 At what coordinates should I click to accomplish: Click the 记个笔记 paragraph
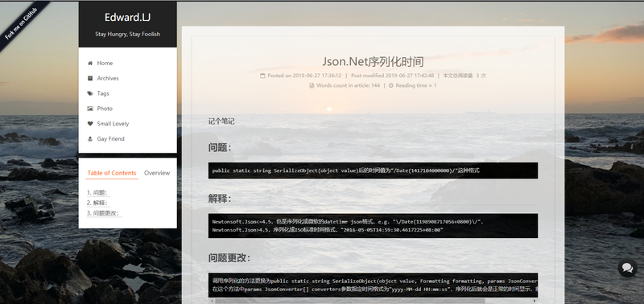[x=221, y=121]
